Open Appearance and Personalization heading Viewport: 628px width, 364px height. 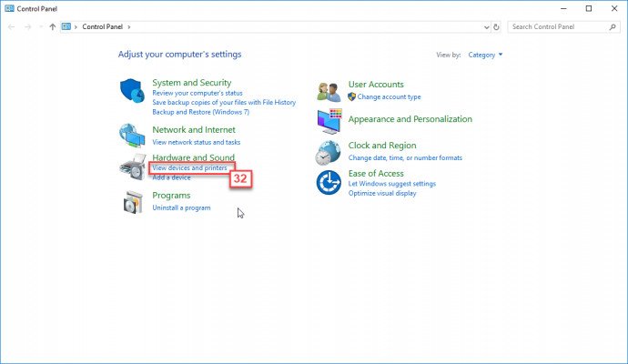[410, 119]
